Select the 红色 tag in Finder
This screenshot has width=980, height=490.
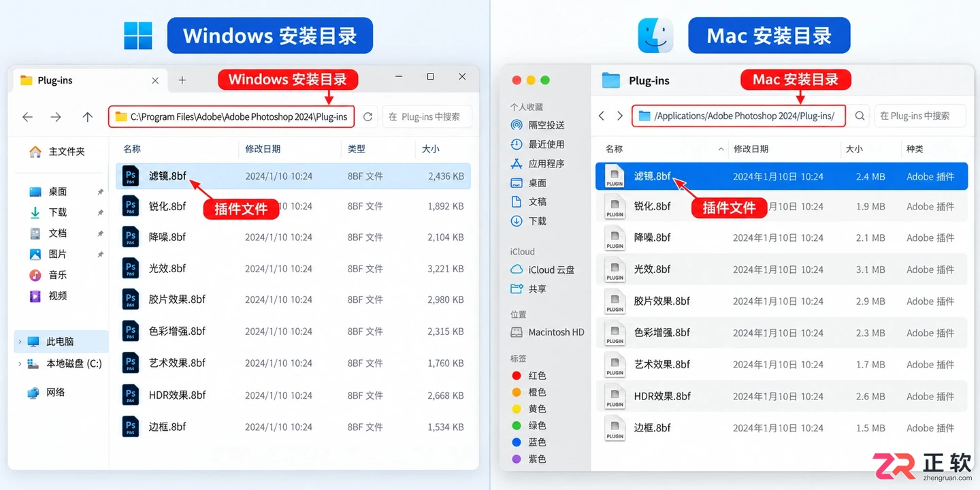[x=529, y=376]
